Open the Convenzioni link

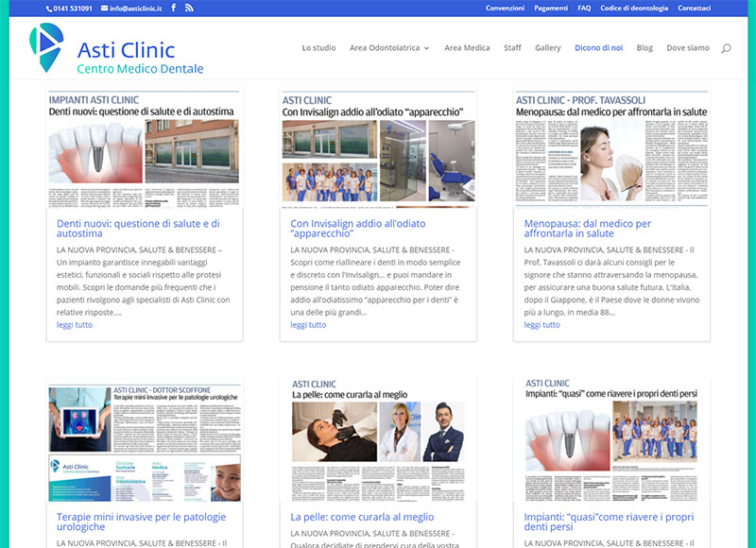pyautogui.click(x=505, y=9)
